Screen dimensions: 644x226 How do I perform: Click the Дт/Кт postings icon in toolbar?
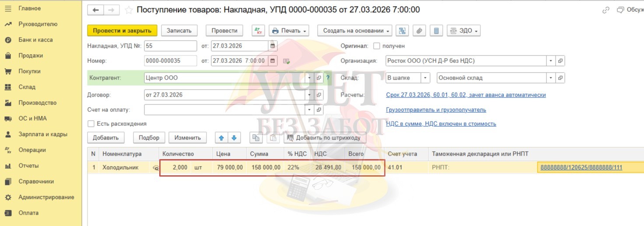point(258,31)
